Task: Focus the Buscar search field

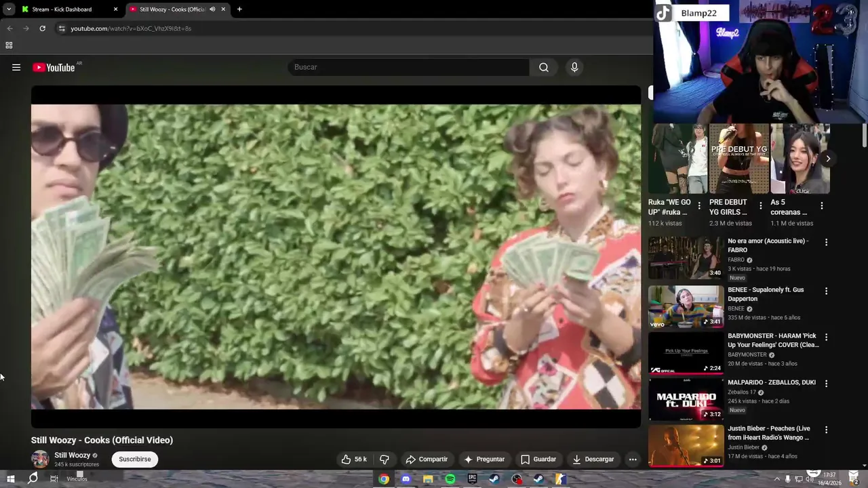Action: (408, 67)
